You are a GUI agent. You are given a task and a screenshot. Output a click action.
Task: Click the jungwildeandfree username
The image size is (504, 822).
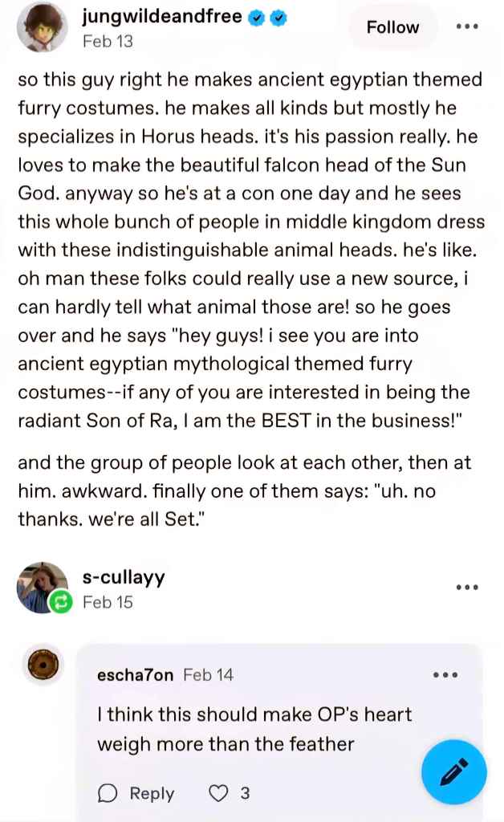tap(161, 16)
